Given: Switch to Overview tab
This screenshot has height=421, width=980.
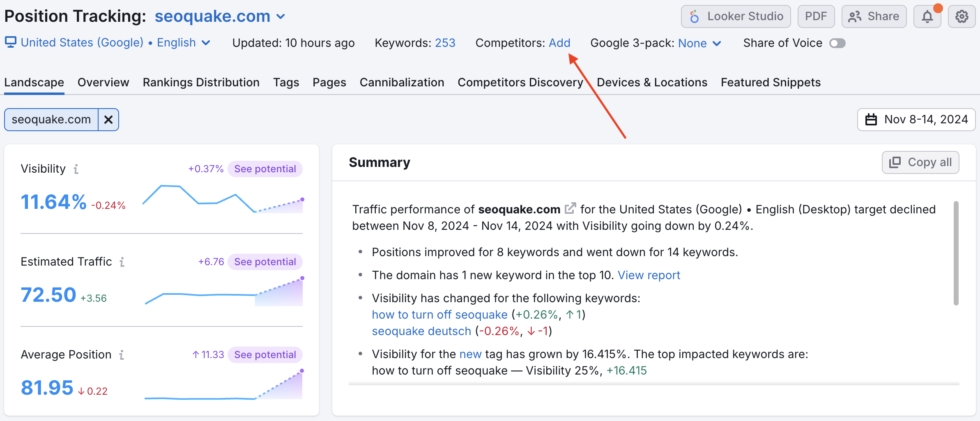Looking at the screenshot, I should coord(103,83).
